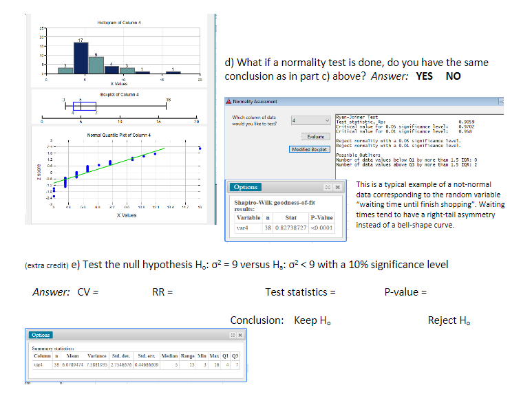Click the <0.0001 P-Value cell
Image resolution: width=532 pixels, height=396 pixels.
[x=321, y=228]
